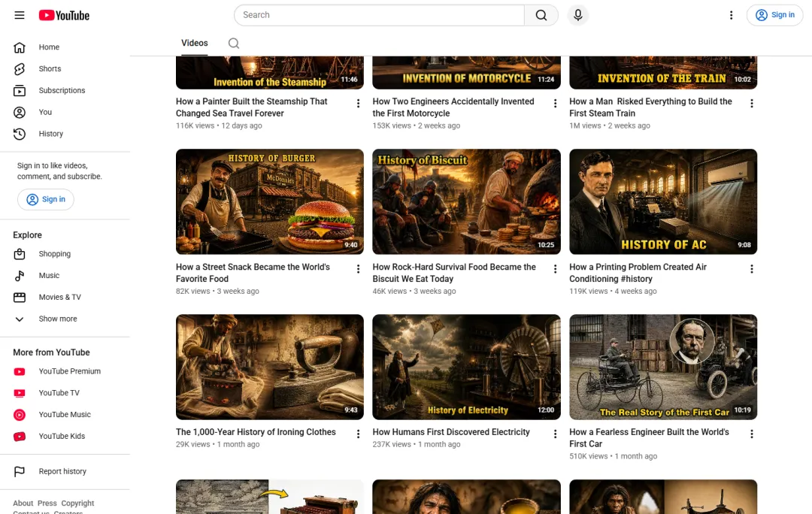Click the search magnifier button

(541, 15)
